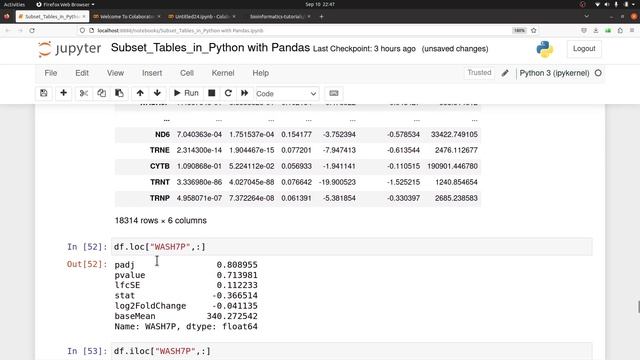Cut selected cells with the scissors icon
This screenshot has width=640, height=360.
(84, 93)
